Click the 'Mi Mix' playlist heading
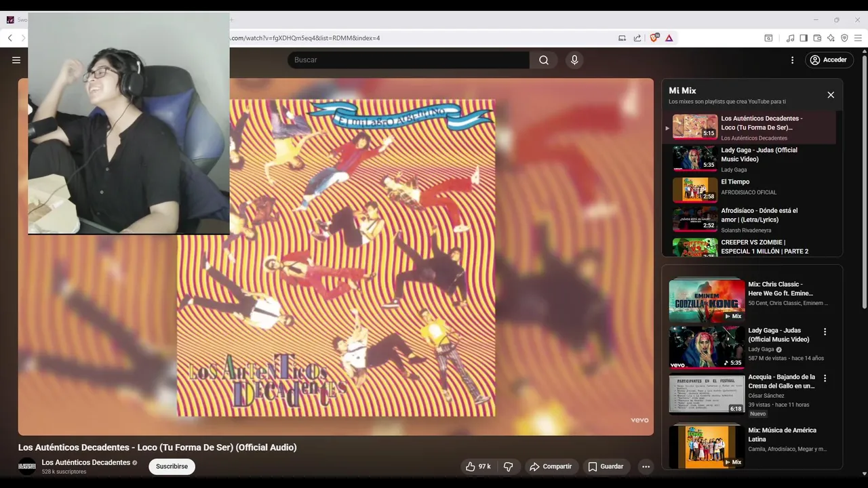This screenshot has width=868, height=488. click(x=682, y=90)
